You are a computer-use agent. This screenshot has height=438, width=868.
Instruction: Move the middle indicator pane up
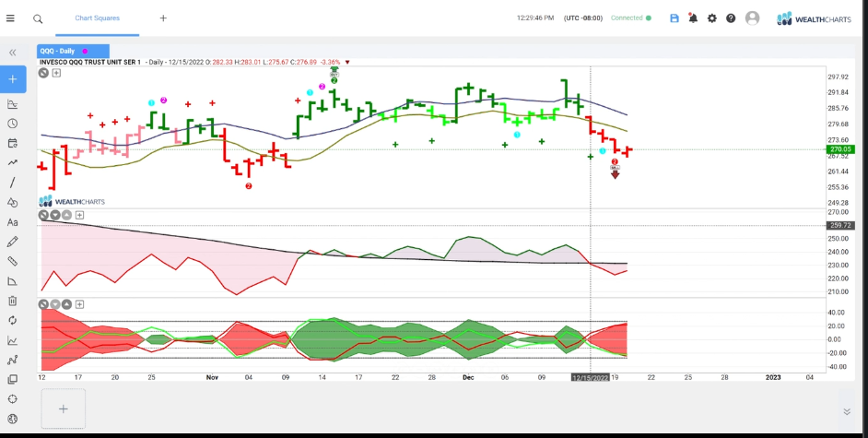(x=66, y=215)
